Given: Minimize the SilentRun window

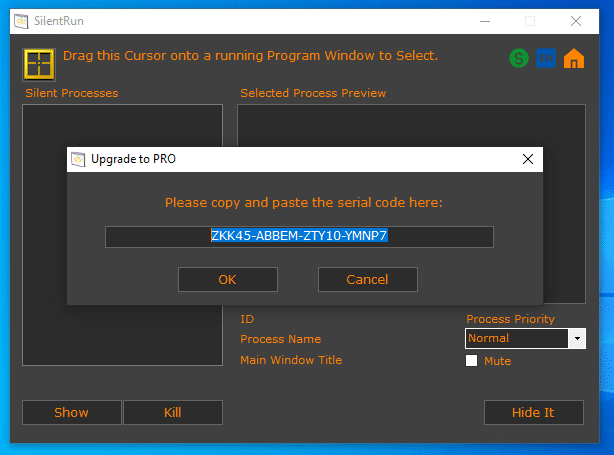Looking at the screenshot, I should pos(485,21).
